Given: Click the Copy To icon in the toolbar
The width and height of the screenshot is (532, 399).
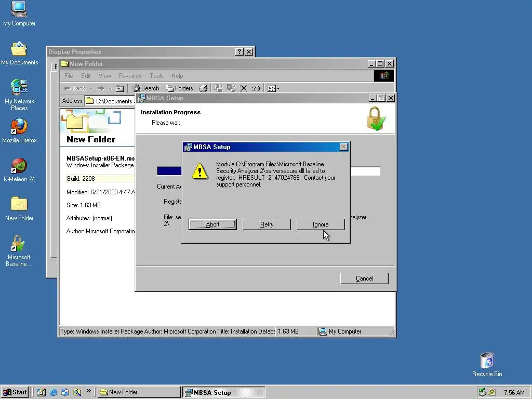Looking at the screenshot, I should [231, 88].
